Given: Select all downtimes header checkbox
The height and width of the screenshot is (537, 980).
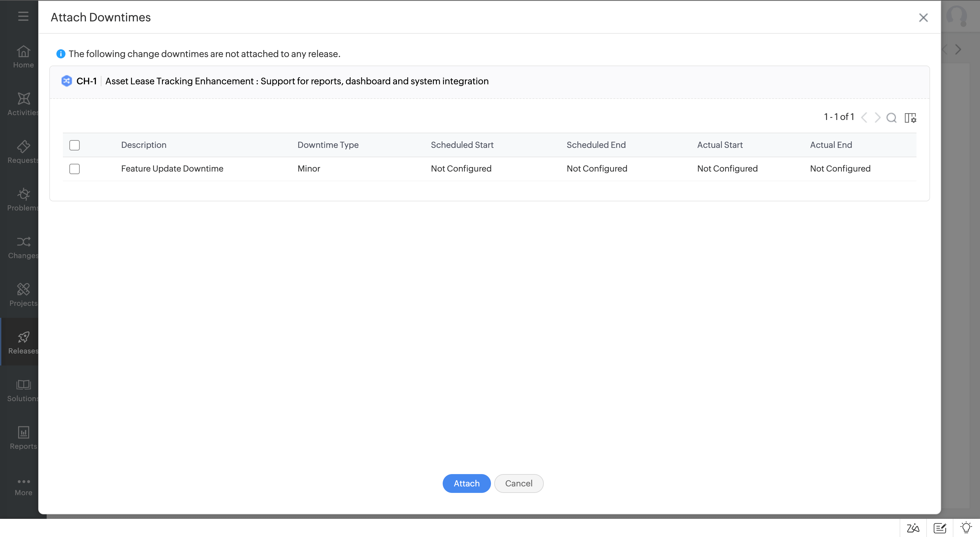Looking at the screenshot, I should tap(75, 145).
